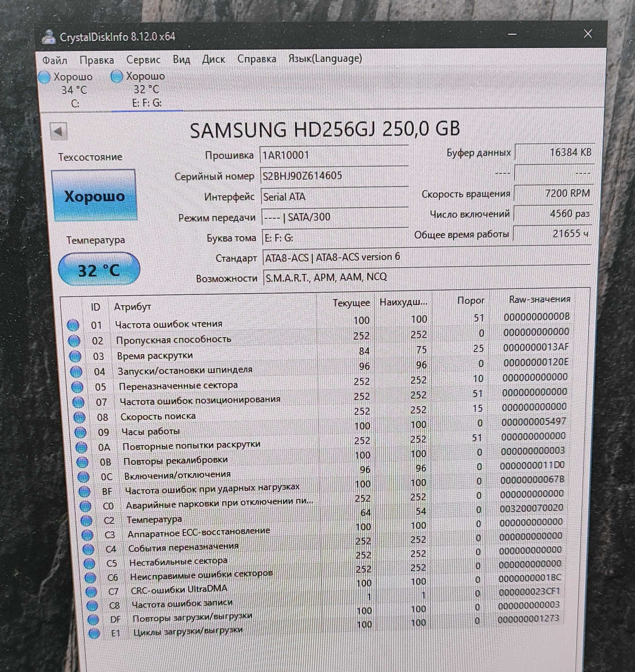635x672 pixels.
Task: Click status icon for Запуски/остановки шпинделя
Action: coord(76,372)
